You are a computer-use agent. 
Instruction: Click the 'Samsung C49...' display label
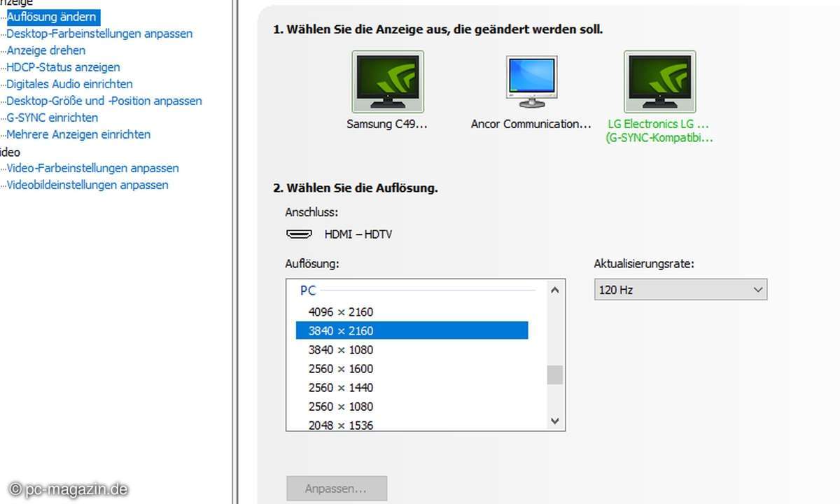387,124
